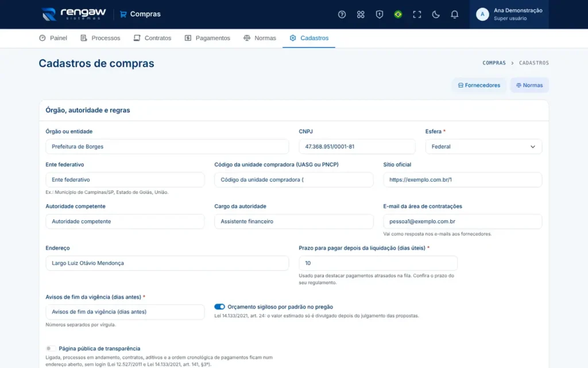Enable Página pública de transparência toggle

51,348
